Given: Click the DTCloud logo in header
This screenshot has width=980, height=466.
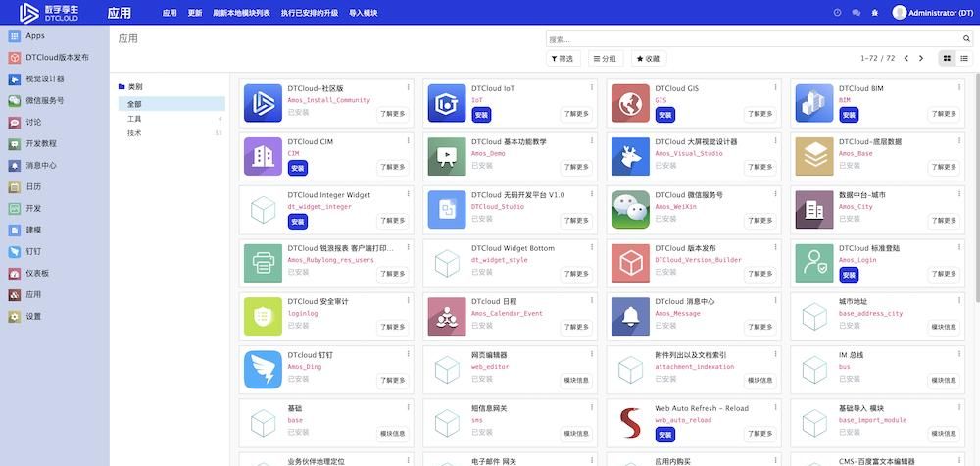Looking at the screenshot, I should click(x=47, y=13).
